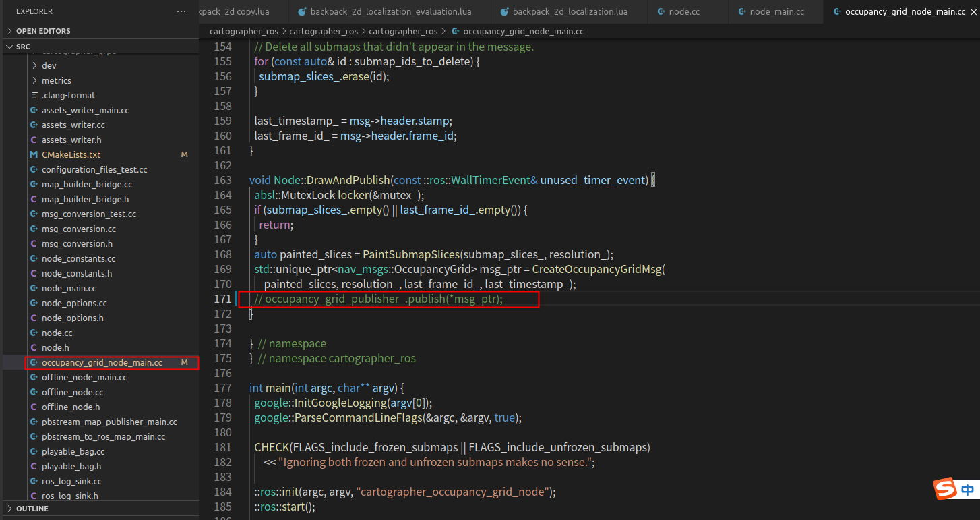980x520 pixels.
Task: Click the Explorer more actions ellipsis icon
Action: 180,11
